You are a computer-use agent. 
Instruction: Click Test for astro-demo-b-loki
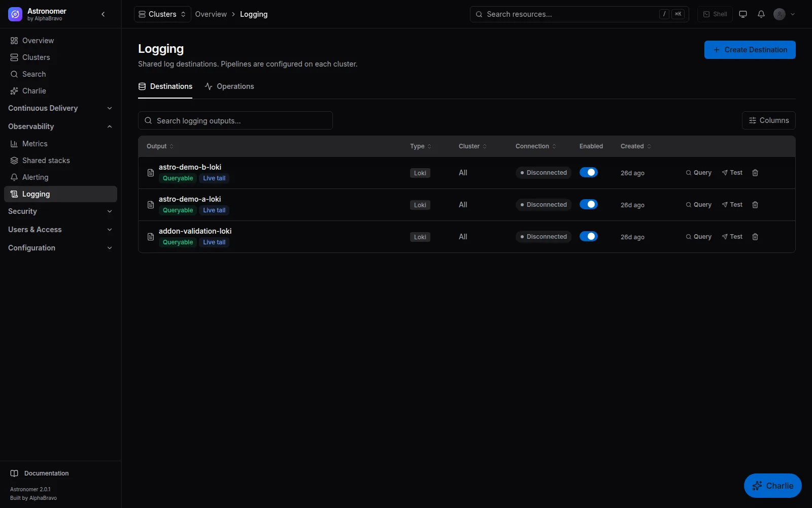tap(732, 173)
